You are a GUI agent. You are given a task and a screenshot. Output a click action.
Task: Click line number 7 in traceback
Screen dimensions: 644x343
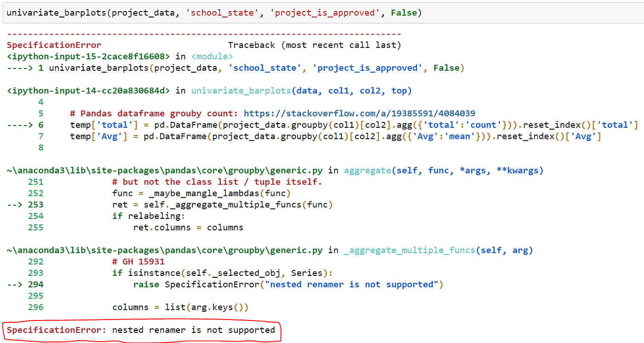click(40, 136)
